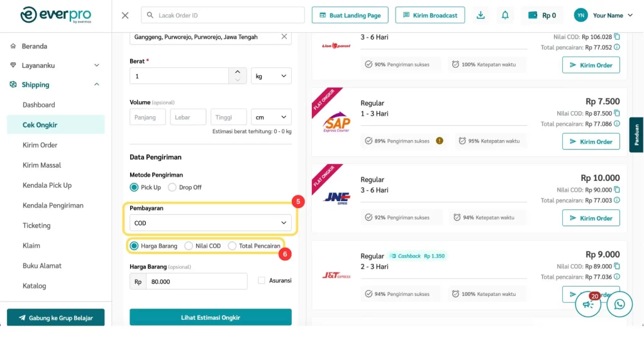
Task: Go to Kirim Order in sidebar
Action: pyautogui.click(x=40, y=145)
